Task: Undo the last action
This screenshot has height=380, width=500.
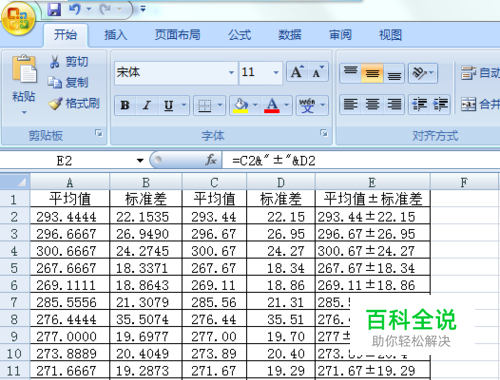Action: click(75, 9)
